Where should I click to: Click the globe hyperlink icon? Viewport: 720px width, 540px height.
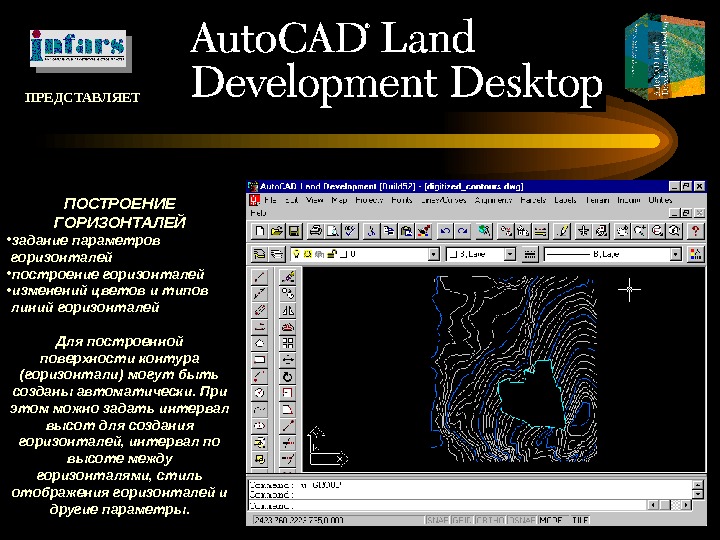(484, 231)
